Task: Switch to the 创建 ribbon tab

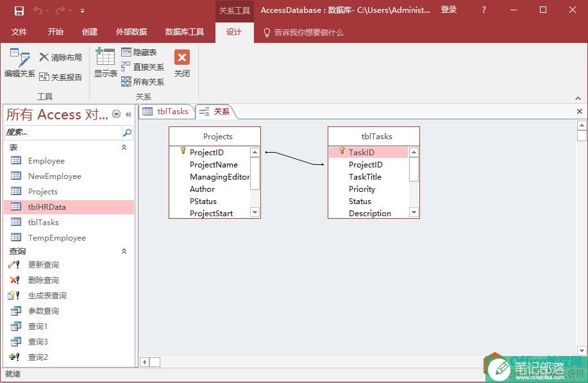Action: point(90,32)
